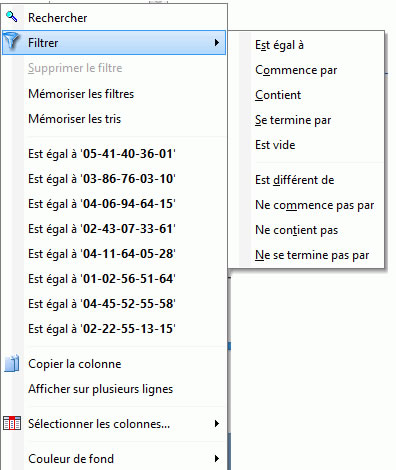Click the copy icon for Copier la colonne

tap(12, 364)
